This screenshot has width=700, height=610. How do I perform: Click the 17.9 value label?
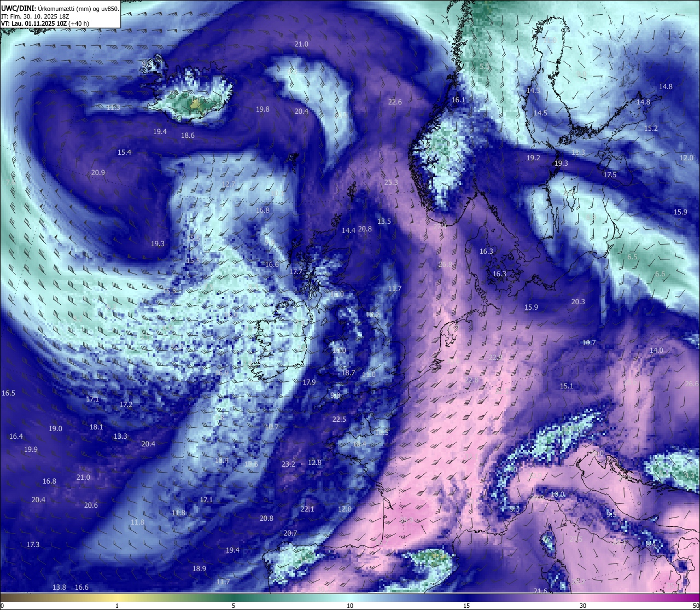coord(309,382)
